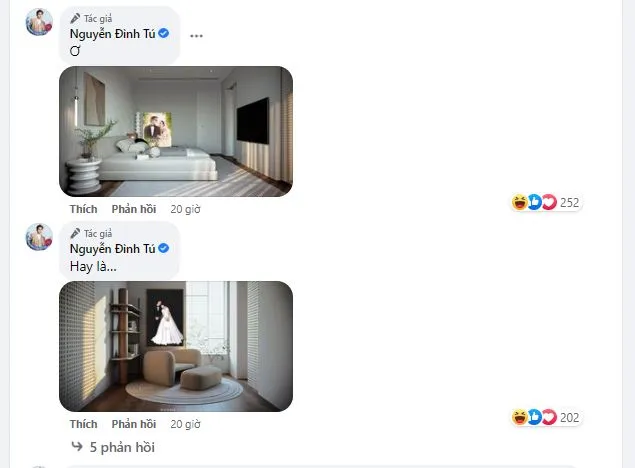Like the bedroom photo comment via 'Thích'
The image size is (635, 468).
(83, 209)
